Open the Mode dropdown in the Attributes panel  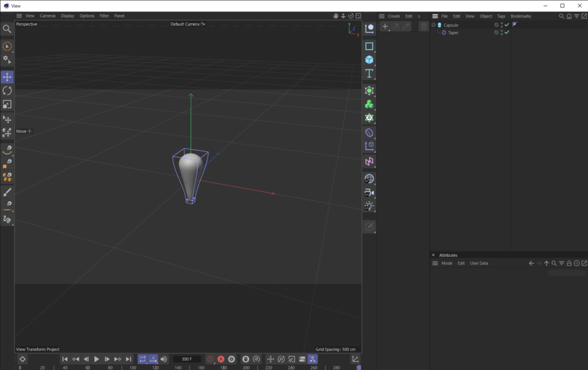[x=446, y=263]
